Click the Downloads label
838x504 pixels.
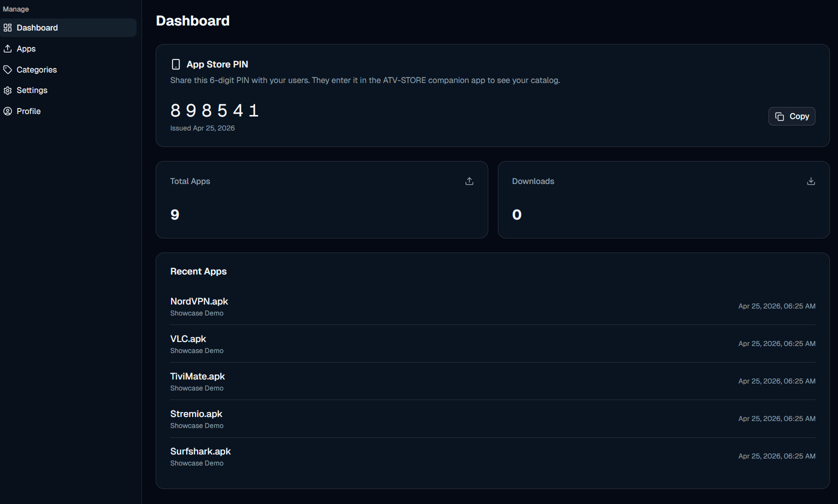point(533,181)
